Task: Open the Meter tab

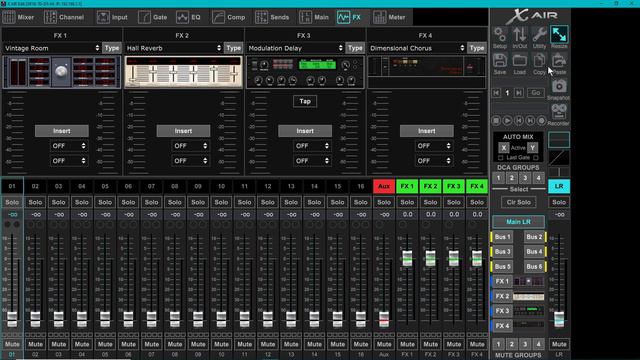Action: click(x=389, y=17)
